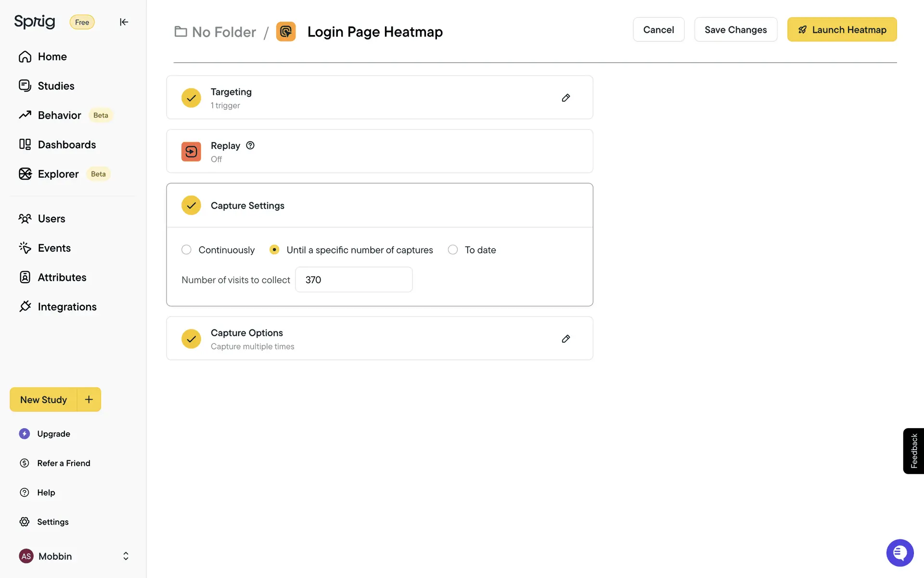The height and width of the screenshot is (578, 924).
Task: Select Until a specific number of captures
Action: (x=274, y=250)
